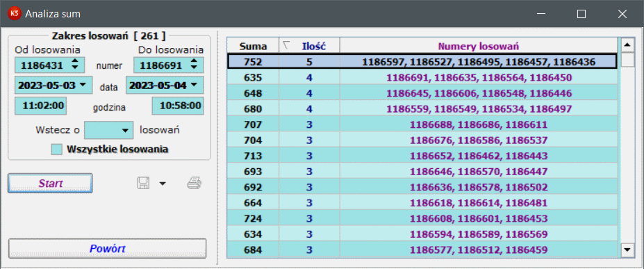Select the Suma 648 cell

click(x=253, y=93)
